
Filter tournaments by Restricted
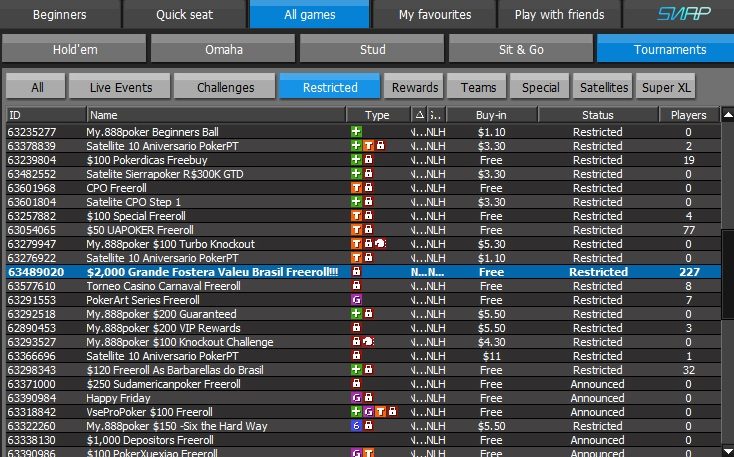[330, 87]
